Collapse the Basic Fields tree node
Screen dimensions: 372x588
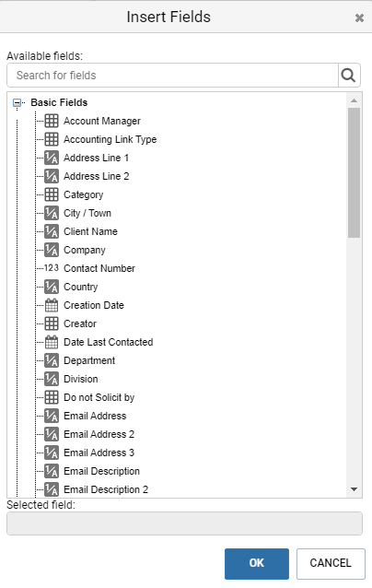(x=17, y=102)
